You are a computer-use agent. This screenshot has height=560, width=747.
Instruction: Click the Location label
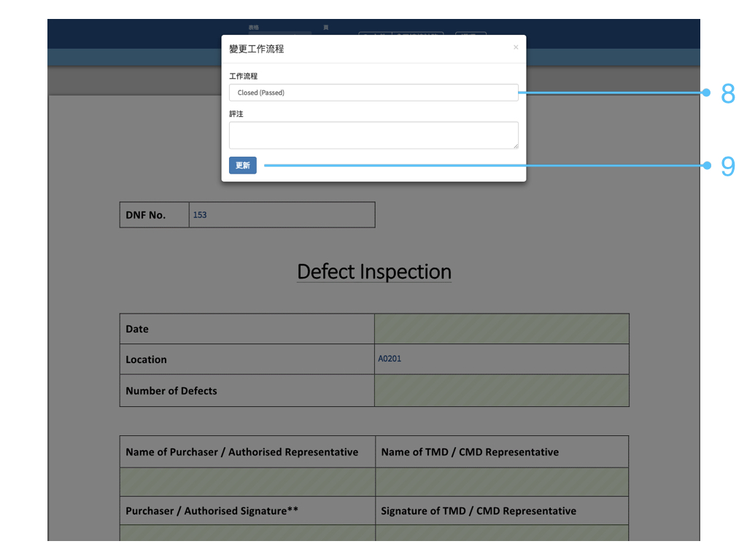click(146, 359)
